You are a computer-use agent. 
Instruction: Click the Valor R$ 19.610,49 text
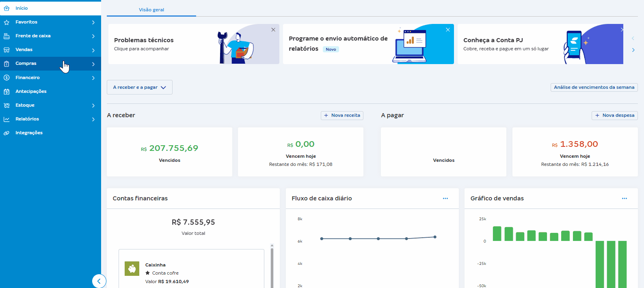[167, 282]
